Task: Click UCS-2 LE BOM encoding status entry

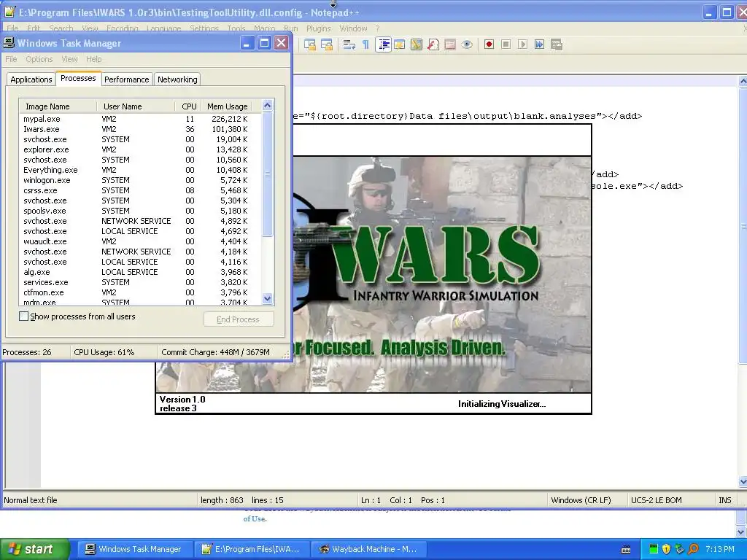Action: coord(656,500)
